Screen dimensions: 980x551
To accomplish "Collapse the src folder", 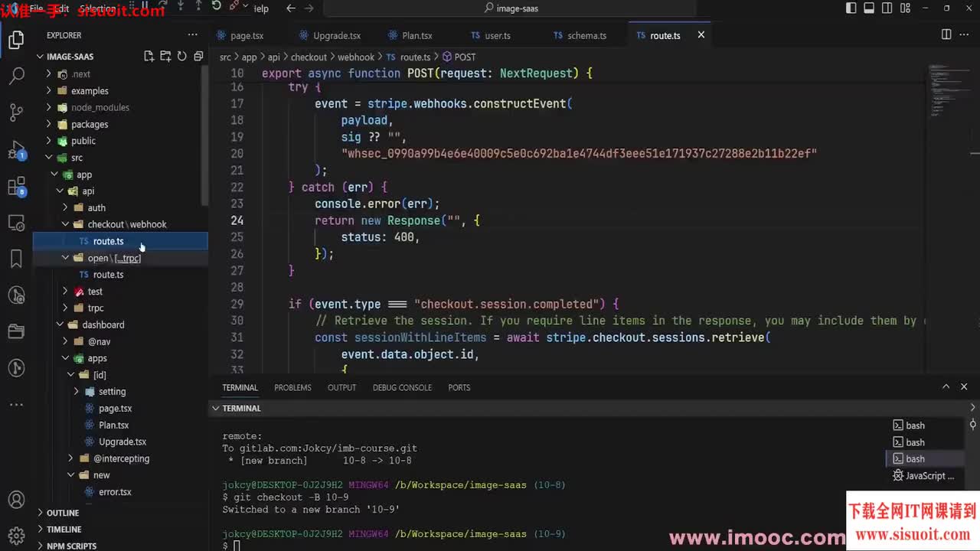I will 49,158.
